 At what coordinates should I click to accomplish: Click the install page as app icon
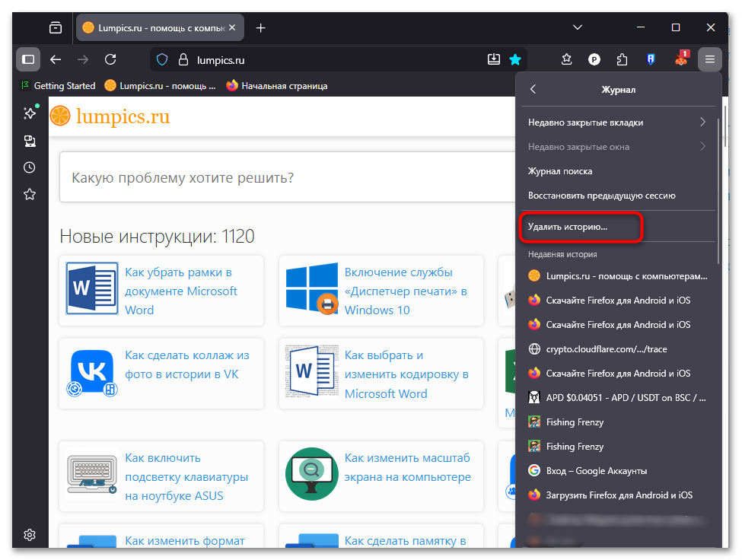pyautogui.click(x=494, y=59)
